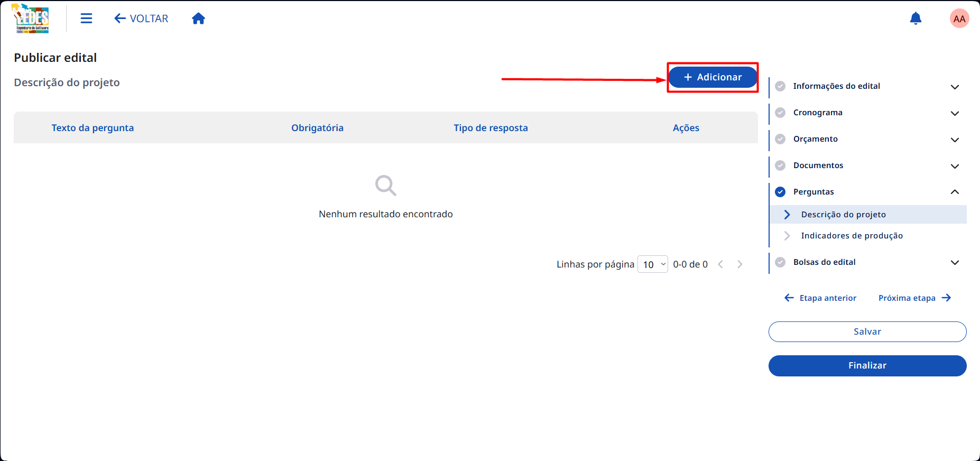Viewport: 980px width, 461px height.
Task: Click the Cronograma status check icon
Action: pyautogui.click(x=780, y=113)
